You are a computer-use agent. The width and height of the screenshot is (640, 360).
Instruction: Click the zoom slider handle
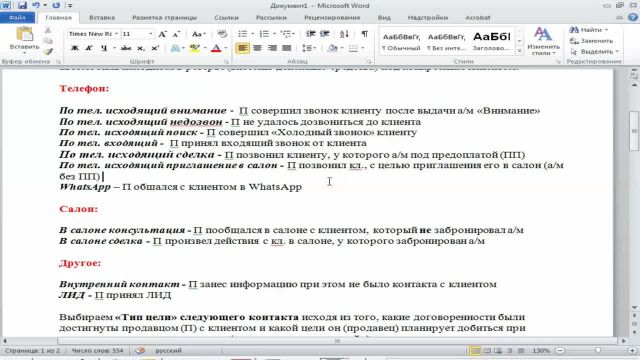(x=598, y=351)
